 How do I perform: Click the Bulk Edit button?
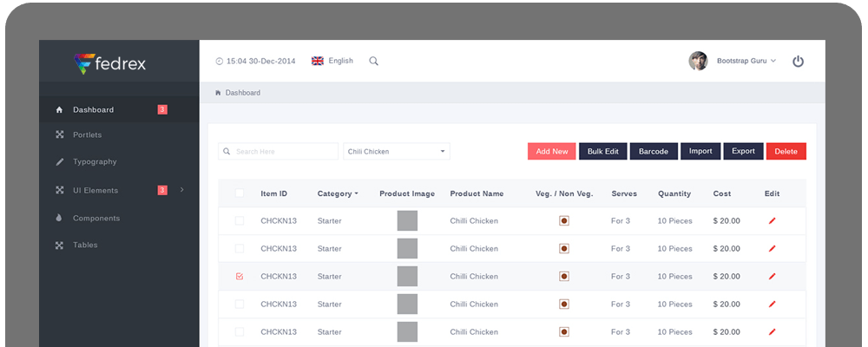[x=603, y=152]
